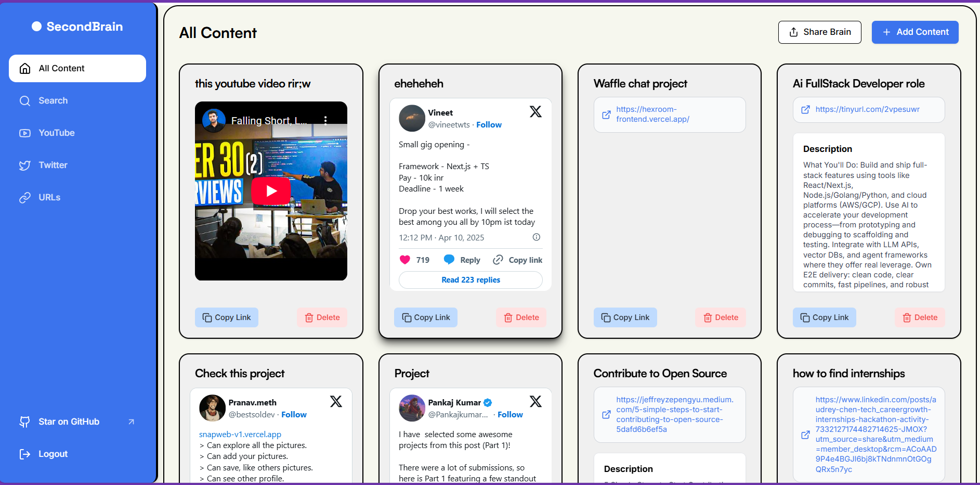Image resolution: width=980 pixels, height=485 pixels.
Task: Open the Search section in the sidebar
Action: 53,100
